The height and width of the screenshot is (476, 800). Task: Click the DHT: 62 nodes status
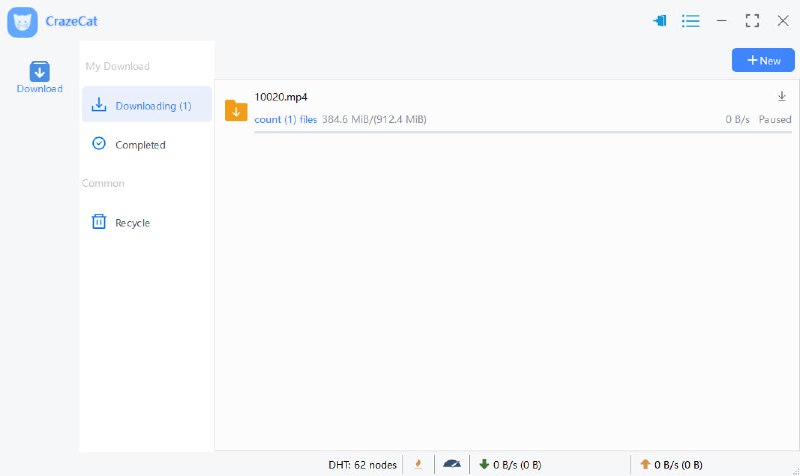pyautogui.click(x=361, y=464)
